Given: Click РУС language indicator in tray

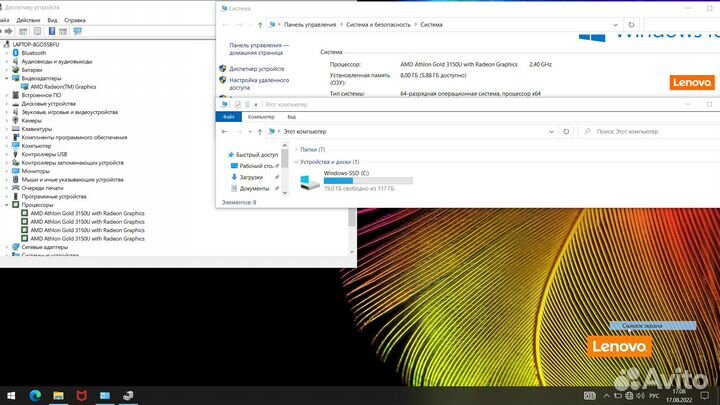Looking at the screenshot, I should tap(654, 396).
